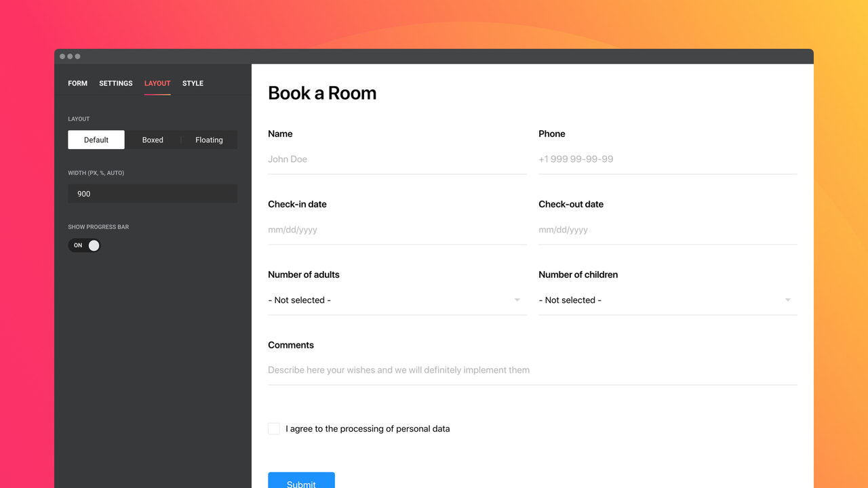Image resolution: width=868 pixels, height=488 pixels.
Task: Open the SETTINGS tab
Action: (115, 83)
